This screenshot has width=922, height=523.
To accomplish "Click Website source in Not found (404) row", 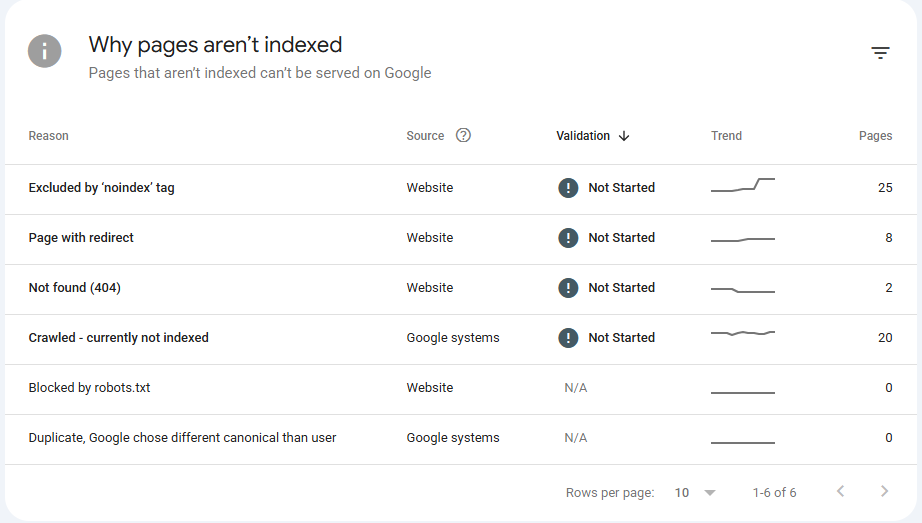I will pos(430,288).
